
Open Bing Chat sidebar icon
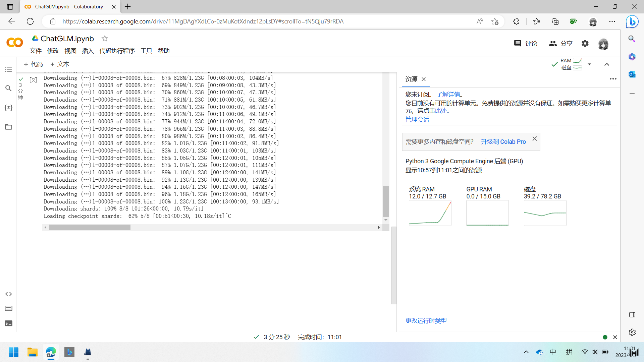[632, 22]
